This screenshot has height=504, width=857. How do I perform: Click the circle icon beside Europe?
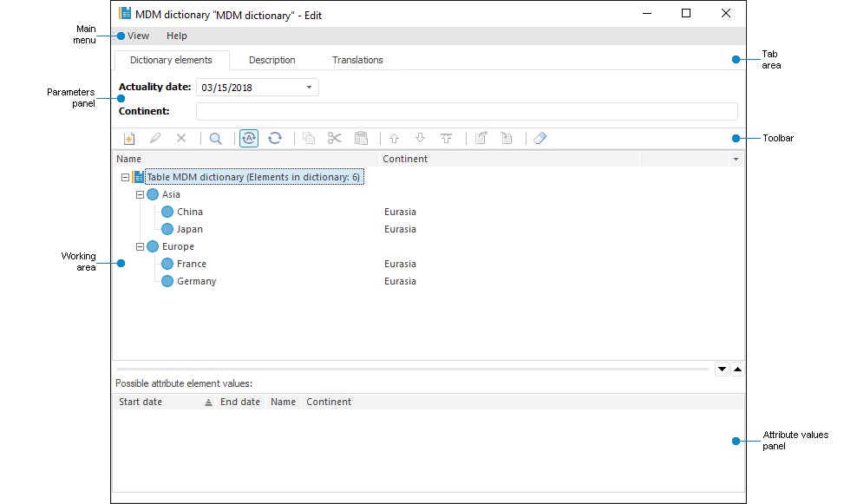(x=153, y=246)
